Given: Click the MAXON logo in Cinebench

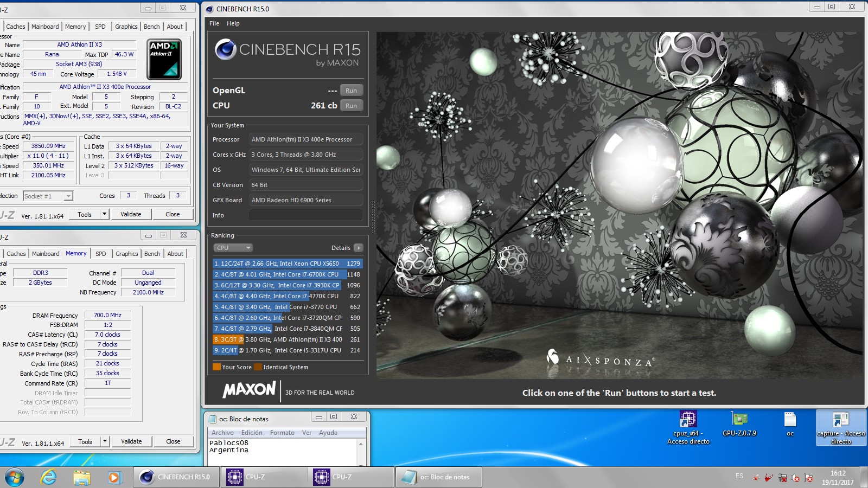Looking at the screenshot, I should tap(249, 389).
